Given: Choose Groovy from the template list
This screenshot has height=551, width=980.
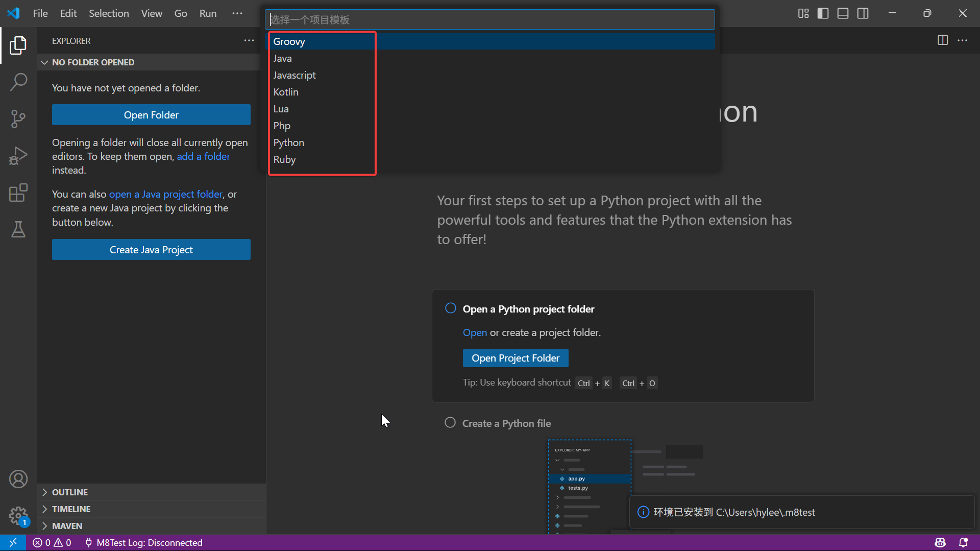Looking at the screenshot, I should coord(491,41).
